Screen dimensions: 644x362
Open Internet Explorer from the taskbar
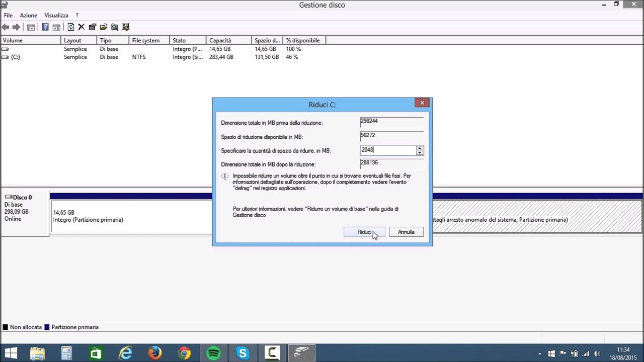pyautogui.click(x=125, y=353)
